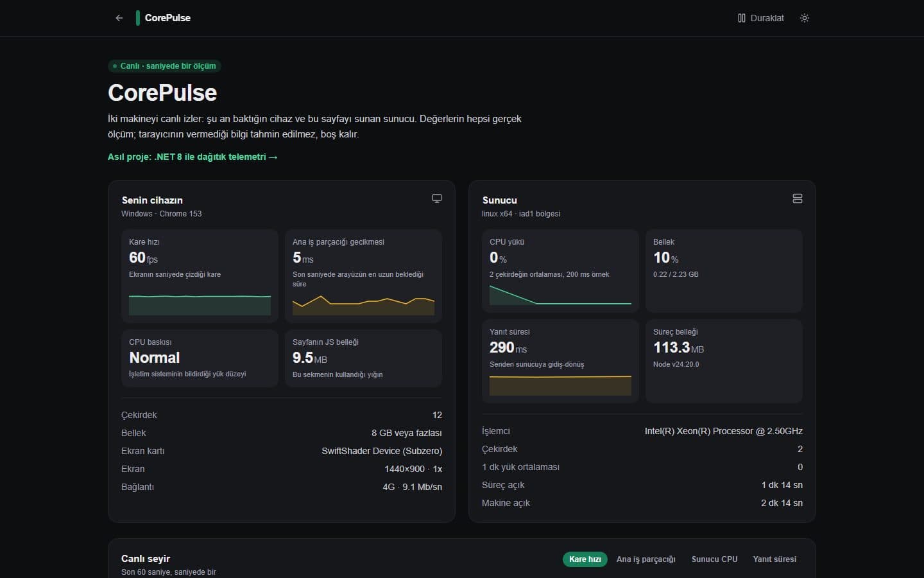Click the 10 % Bellek value
Viewport: 924px width, 578px height.
(x=666, y=258)
